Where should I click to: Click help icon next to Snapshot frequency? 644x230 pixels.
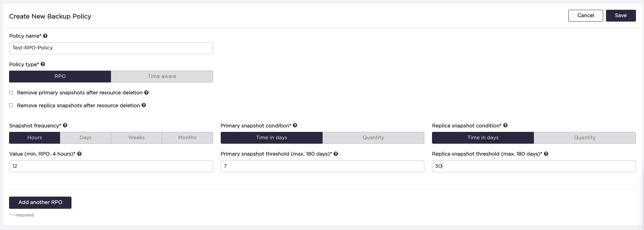[x=65, y=125]
